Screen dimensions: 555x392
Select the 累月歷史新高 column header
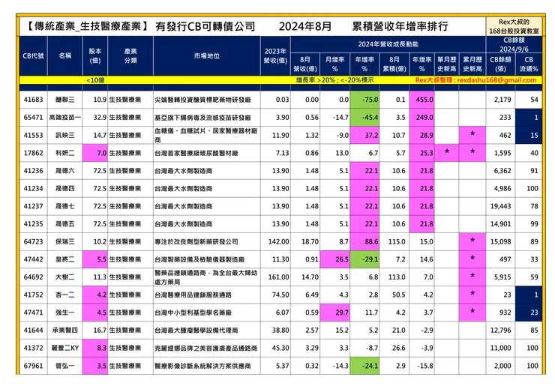coord(472,64)
